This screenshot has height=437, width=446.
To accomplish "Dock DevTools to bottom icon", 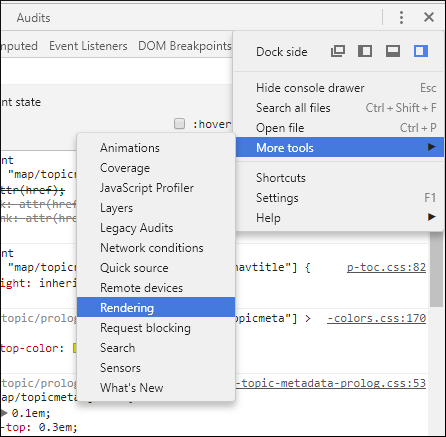I will coord(393,51).
